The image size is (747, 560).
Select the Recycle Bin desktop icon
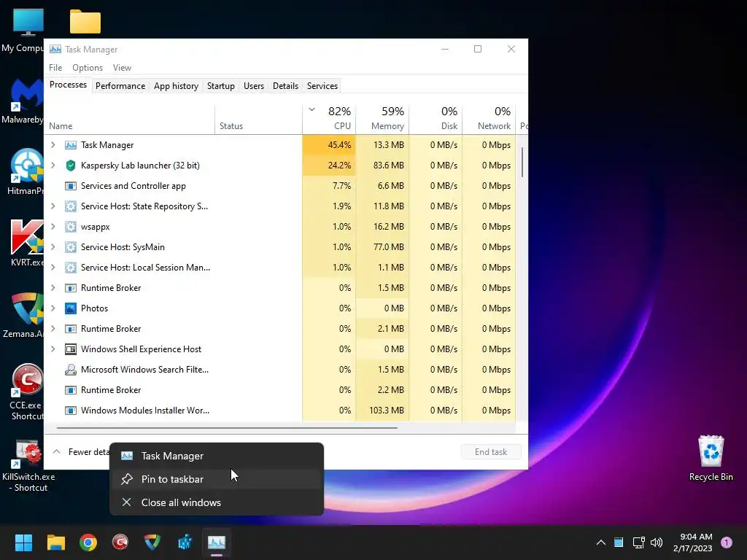pyautogui.click(x=711, y=458)
